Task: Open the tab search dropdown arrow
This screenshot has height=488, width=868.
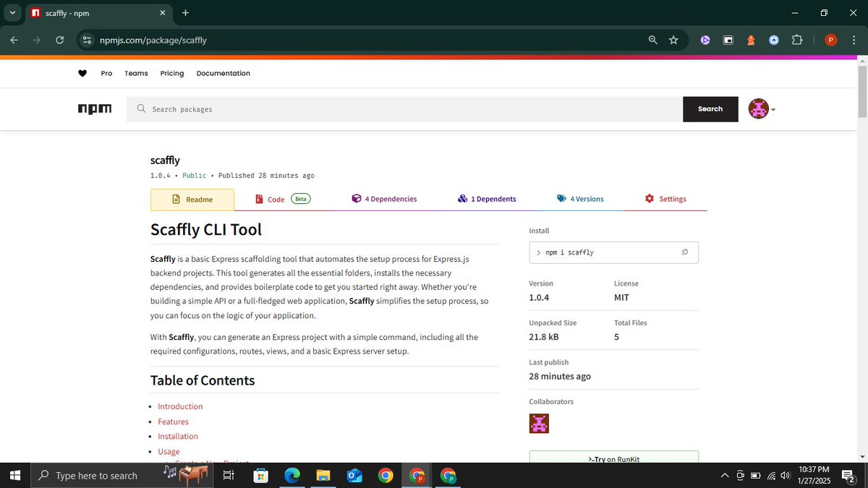Action: point(12,13)
